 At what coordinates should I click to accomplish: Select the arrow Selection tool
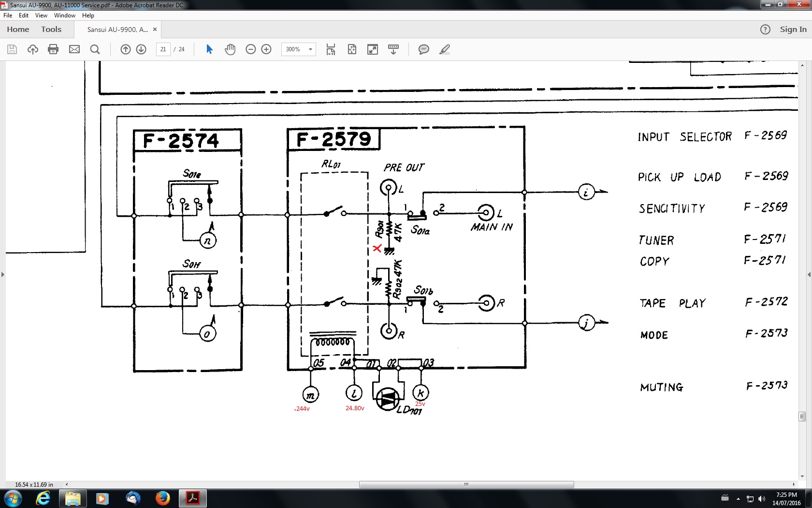pyautogui.click(x=209, y=49)
